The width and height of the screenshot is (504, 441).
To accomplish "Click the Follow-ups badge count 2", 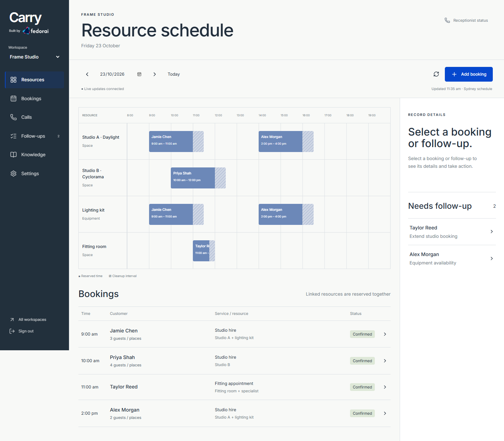I will (x=58, y=136).
